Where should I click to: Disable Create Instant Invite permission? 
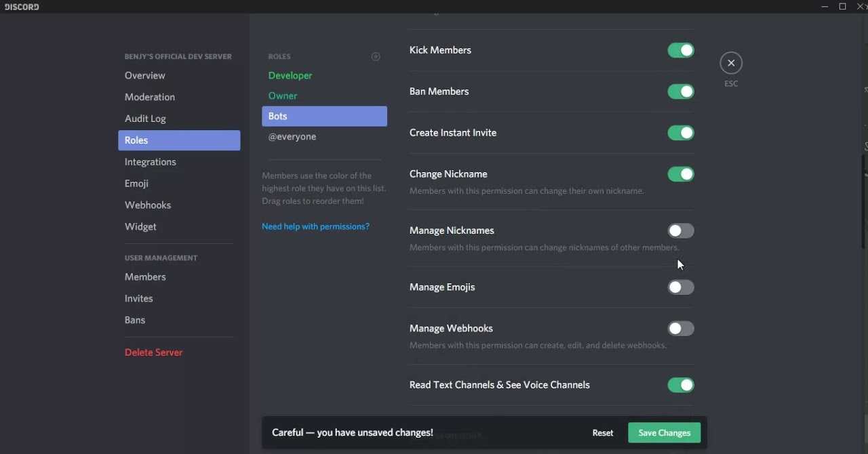(680, 133)
